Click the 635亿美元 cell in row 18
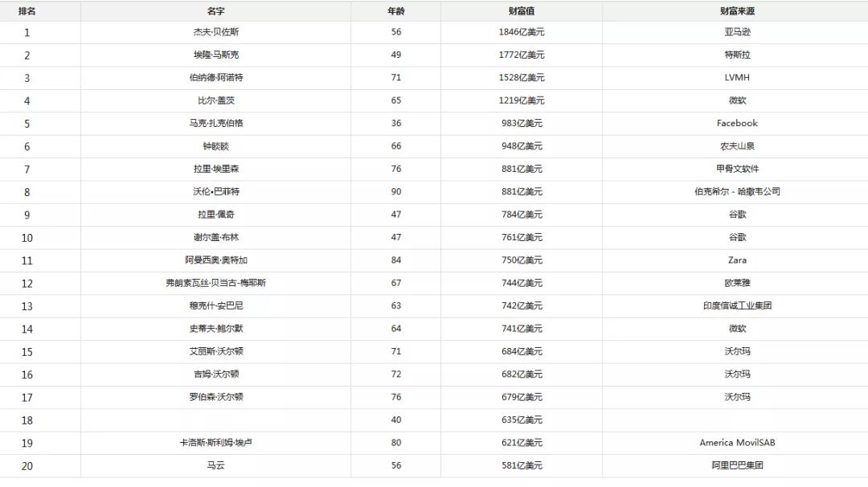Screen dimensions: 868x487 coord(522,419)
